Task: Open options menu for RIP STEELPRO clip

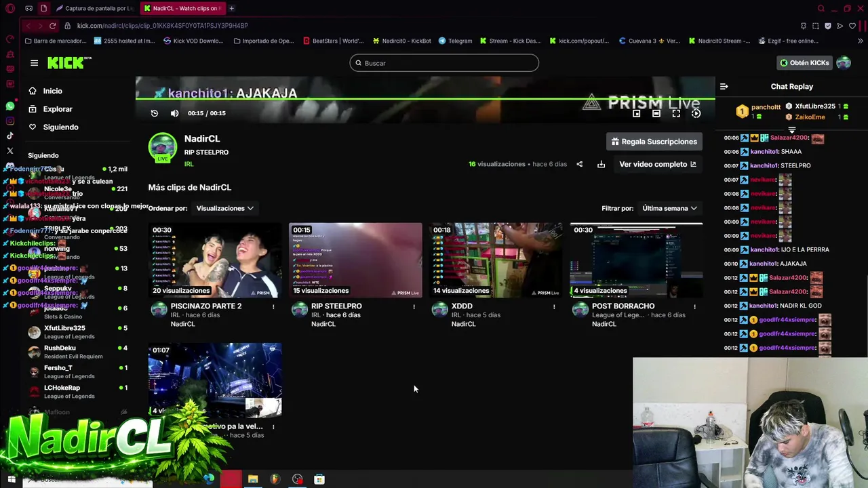Action: tap(414, 306)
